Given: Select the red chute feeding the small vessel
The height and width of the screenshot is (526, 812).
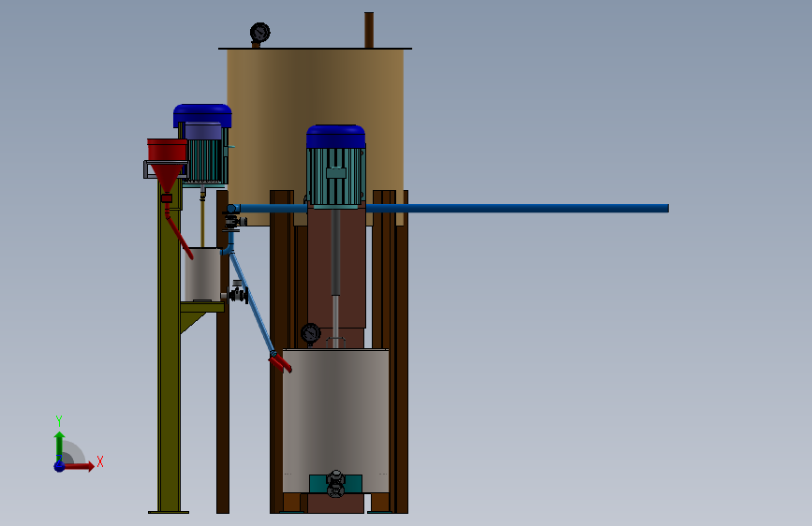Looking at the screenshot, I should [x=179, y=233].
